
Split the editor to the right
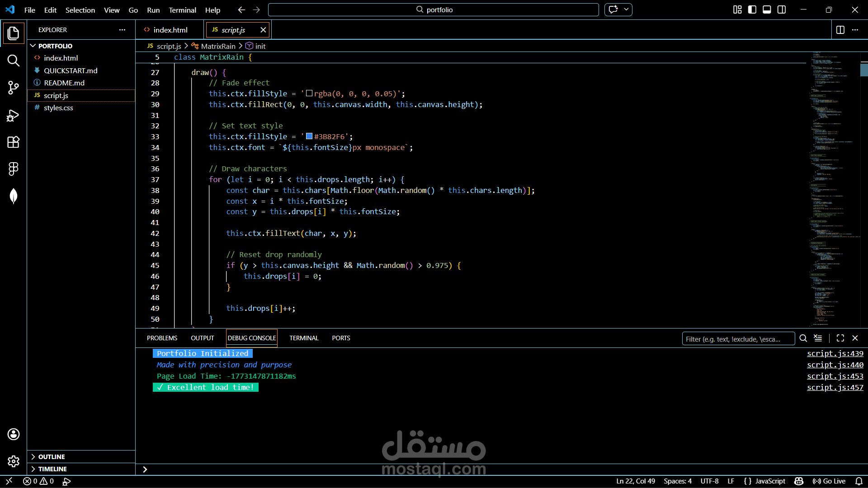(x=840, y=30)
